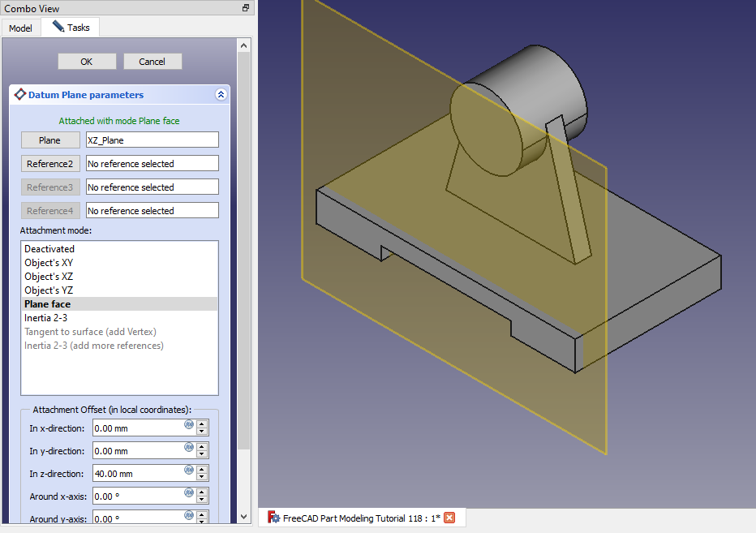The height and width of the screenshot is (533, 756).
Task: Open expression editor for x-direction offset
Action: click(189, 424)
